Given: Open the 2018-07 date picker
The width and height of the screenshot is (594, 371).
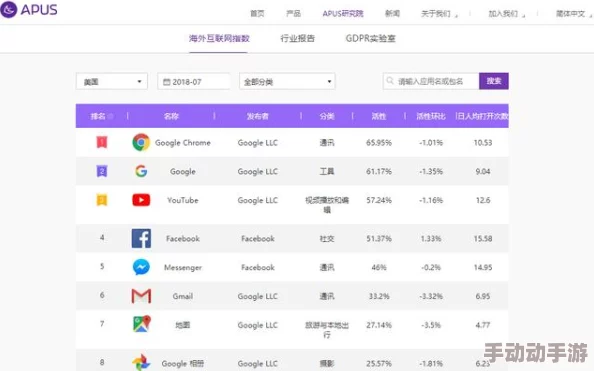Looking at the screenshot, I should click(194, 81).
